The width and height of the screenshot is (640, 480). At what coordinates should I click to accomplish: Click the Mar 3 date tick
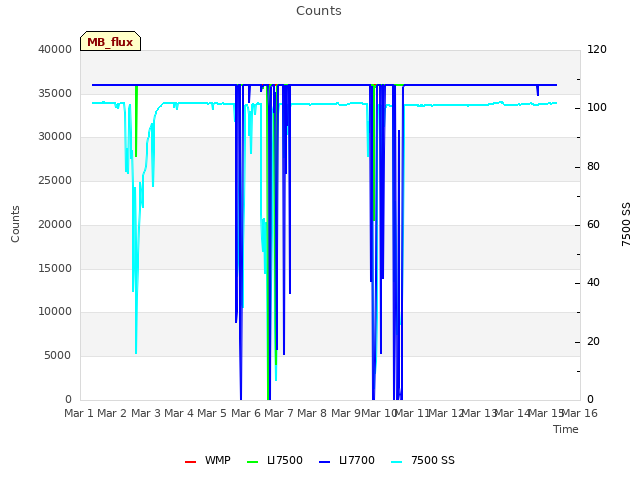point(146,413)
